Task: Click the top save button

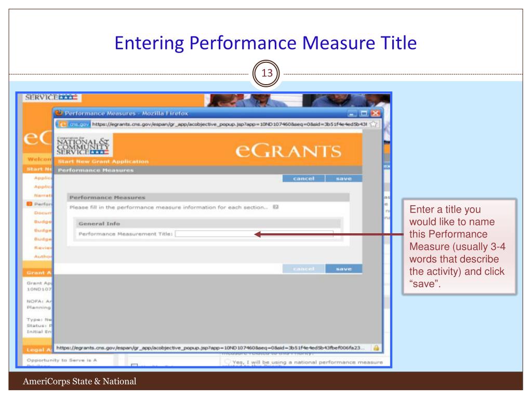Action: 344,179
